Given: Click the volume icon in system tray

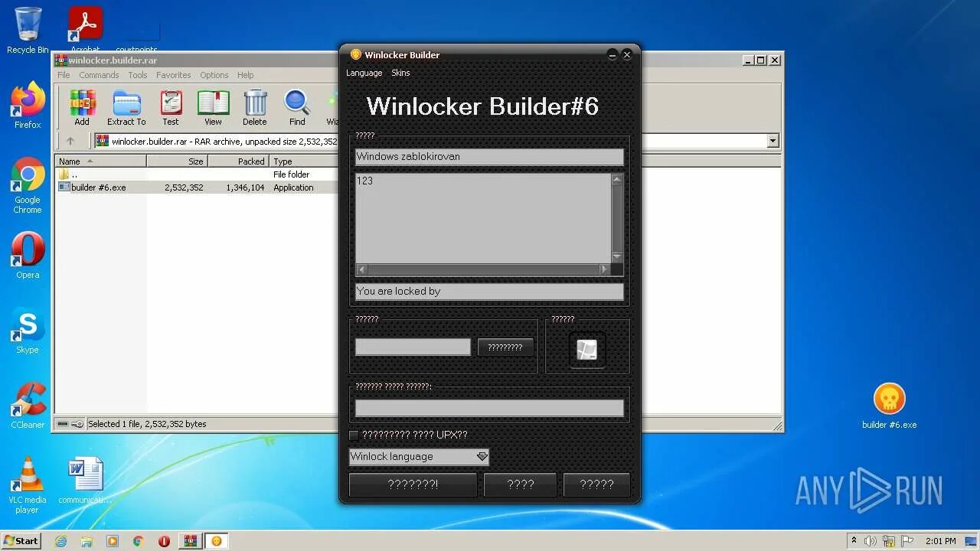Looking at the screenshot, I should coord(871,541).
